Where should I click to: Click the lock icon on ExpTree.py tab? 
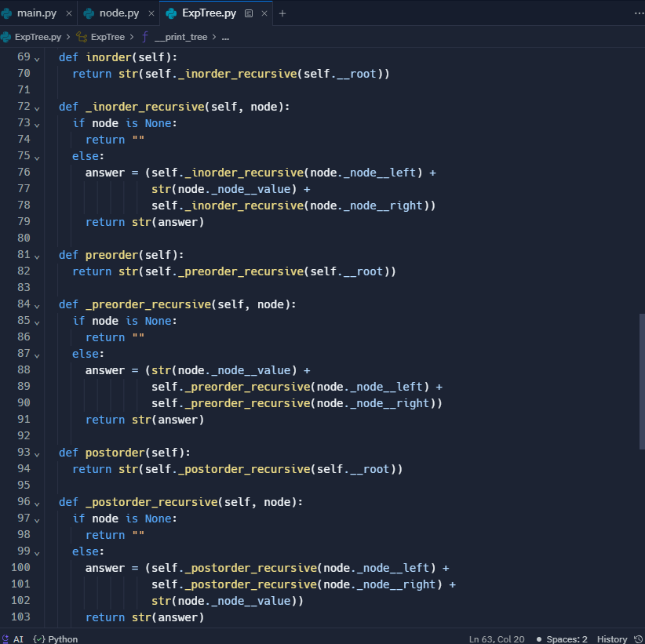coord(249,13)
